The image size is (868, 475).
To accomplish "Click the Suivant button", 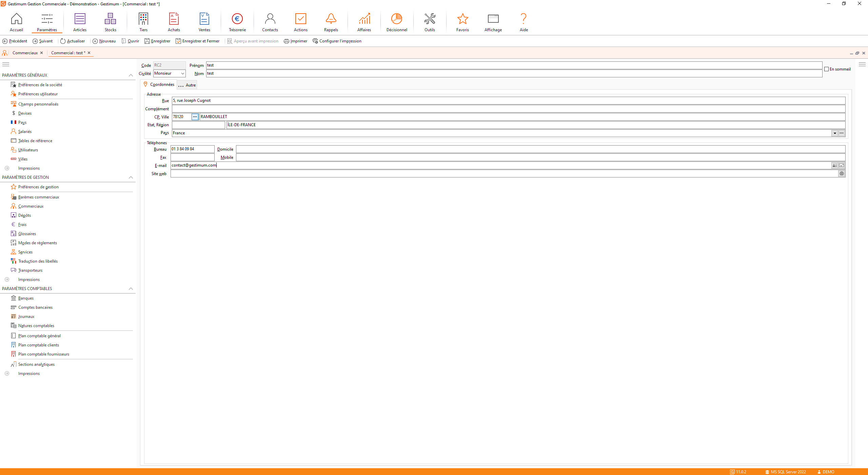I will (42, 41).
